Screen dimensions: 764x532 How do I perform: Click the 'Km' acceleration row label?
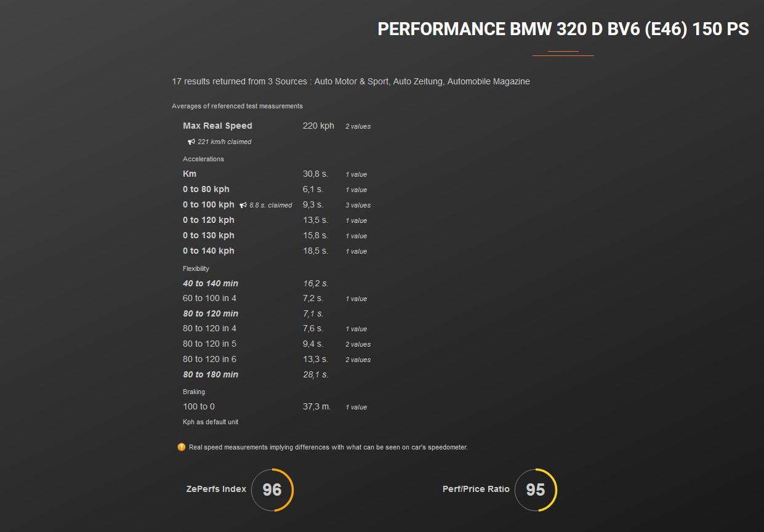[190, 174]
